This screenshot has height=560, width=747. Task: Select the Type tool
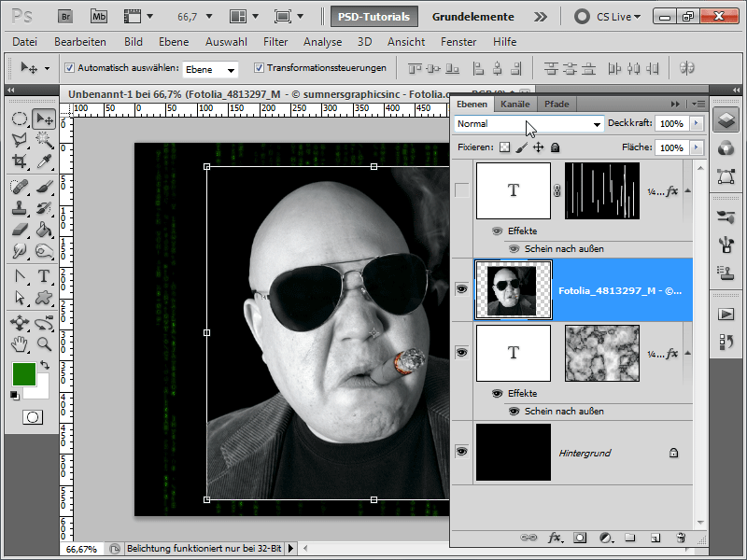tap(44, 275)
